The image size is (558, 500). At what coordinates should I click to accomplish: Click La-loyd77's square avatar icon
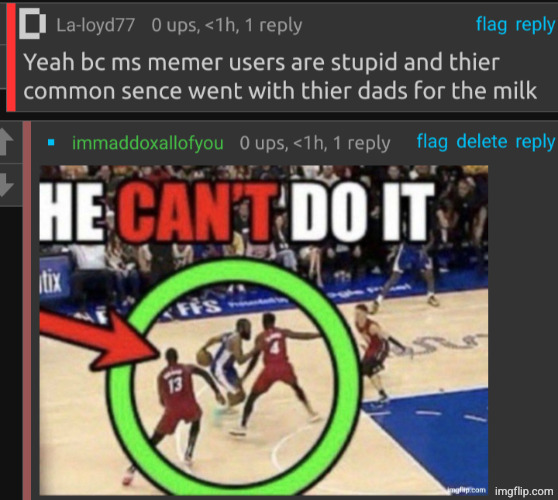[x=32, y=24]
